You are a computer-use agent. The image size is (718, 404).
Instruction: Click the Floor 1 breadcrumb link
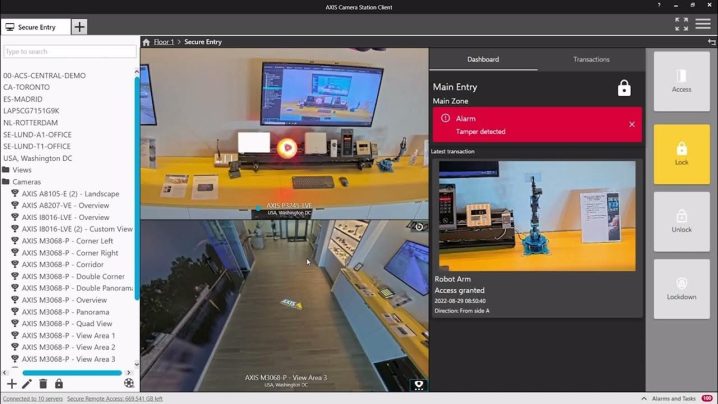[164, 42]
